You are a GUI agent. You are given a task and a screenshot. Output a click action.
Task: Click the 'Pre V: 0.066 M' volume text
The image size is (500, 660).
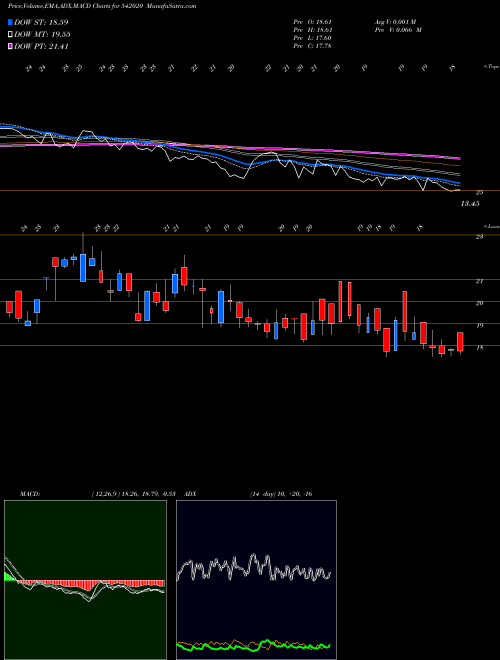click(x=398, y=30)
